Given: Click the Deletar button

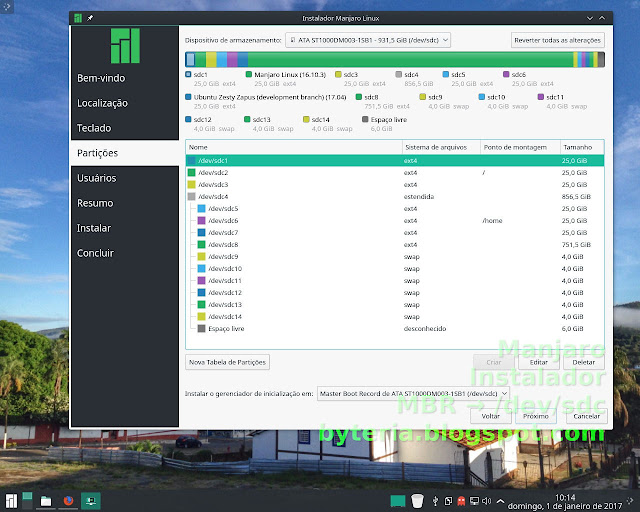Looking at the screenshot, I should (x=584, y=362).
